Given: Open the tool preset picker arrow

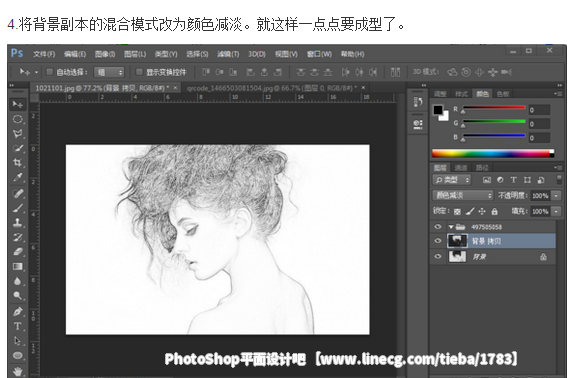Looking at the screenshot, I should 36,72.
